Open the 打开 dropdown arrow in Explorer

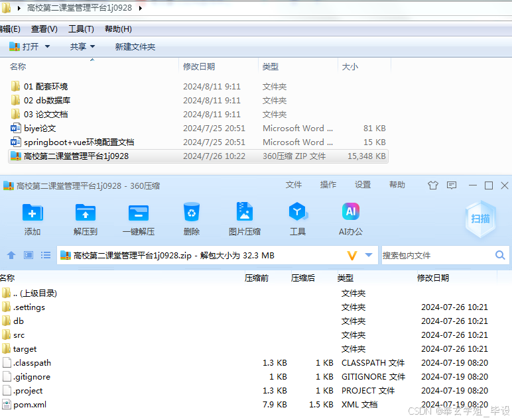pos(47,46)
